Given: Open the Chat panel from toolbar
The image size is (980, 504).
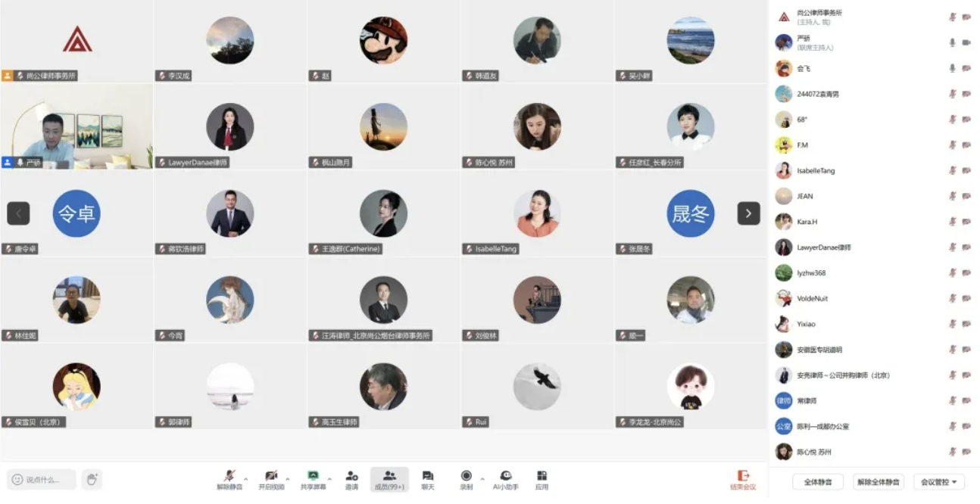Looking at the screenshot, I should pos(427,476).
